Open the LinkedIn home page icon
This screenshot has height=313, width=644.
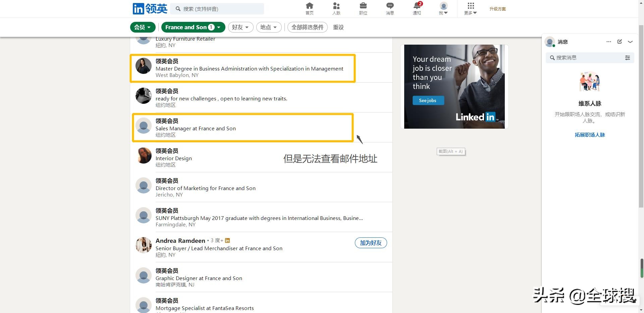(x=309, y=8)
